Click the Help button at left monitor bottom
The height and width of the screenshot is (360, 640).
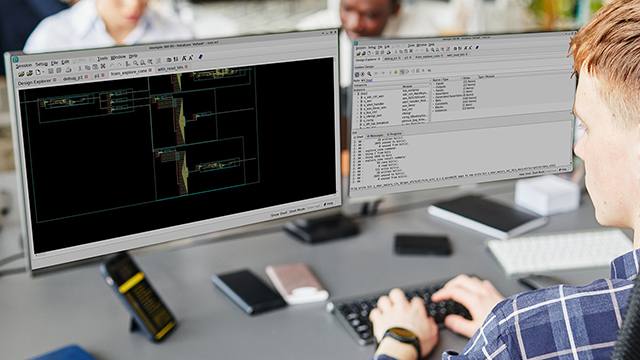click(329, 204)
